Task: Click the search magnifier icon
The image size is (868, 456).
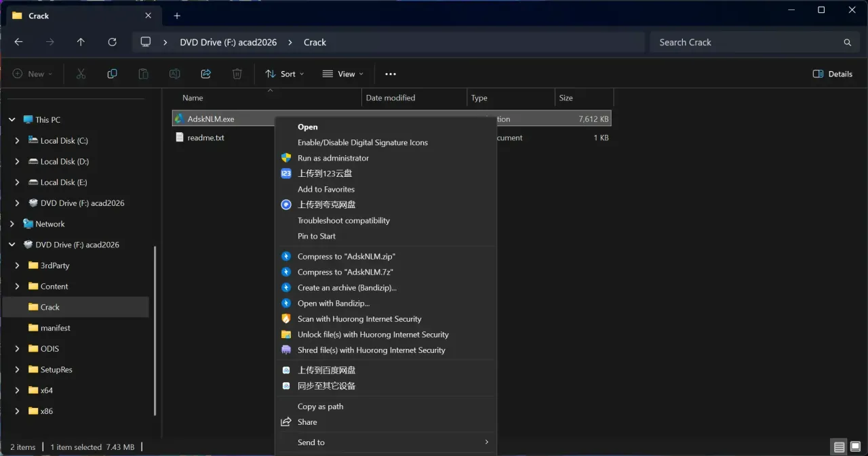Action: [847, 42]
